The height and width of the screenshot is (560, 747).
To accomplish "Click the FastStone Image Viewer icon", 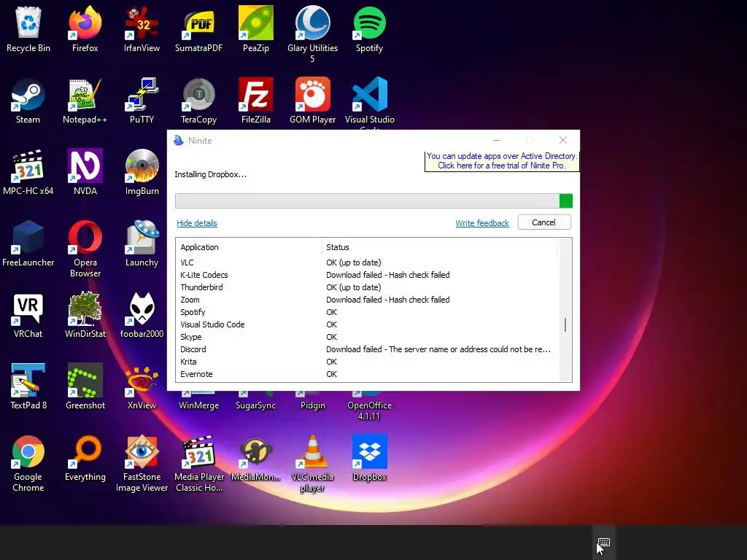I will [x=142, y=451].
